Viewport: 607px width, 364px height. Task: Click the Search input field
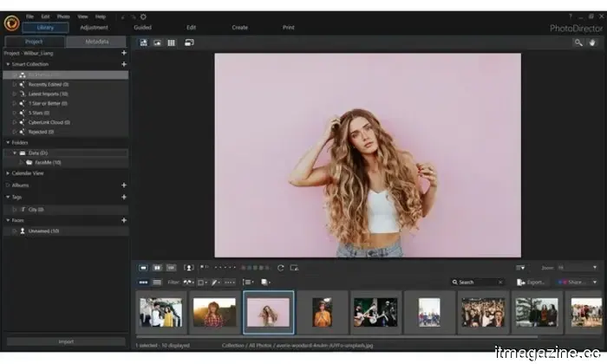pos(477,283)
